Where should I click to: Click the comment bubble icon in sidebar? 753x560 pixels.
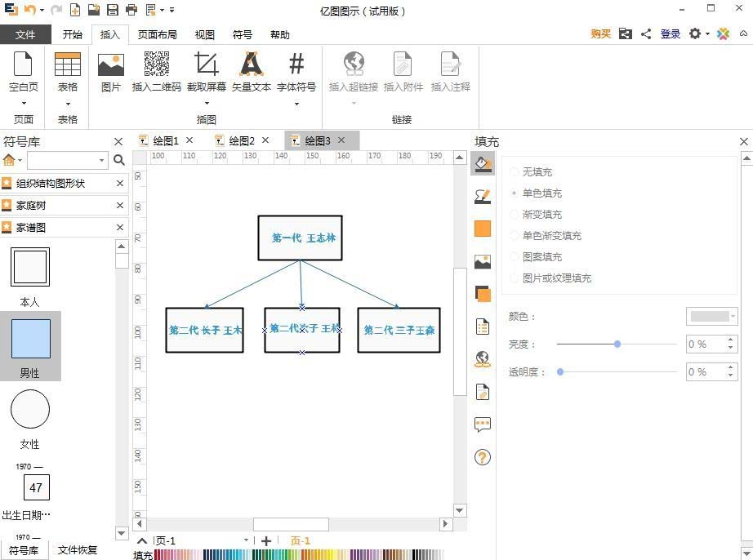(x=483, y=424)
